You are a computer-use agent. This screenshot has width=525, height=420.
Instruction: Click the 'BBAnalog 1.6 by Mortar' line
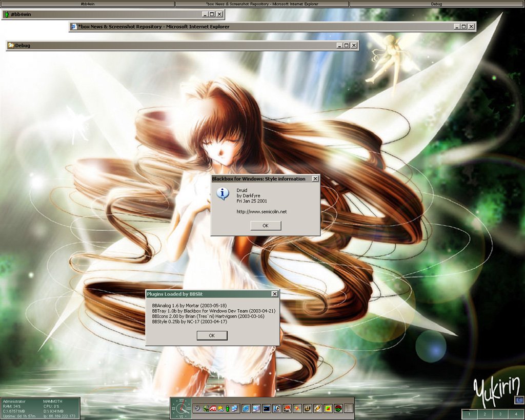[x=189, y=306]
